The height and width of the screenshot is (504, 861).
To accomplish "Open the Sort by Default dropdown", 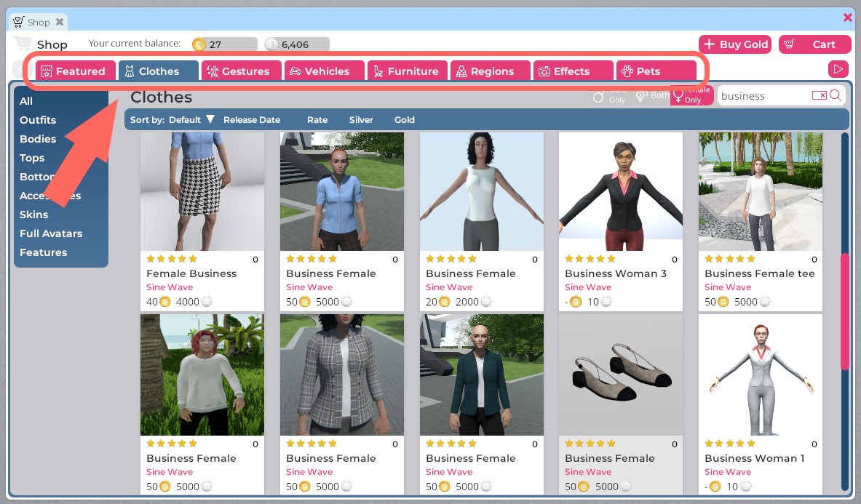I will [x=186, y=120].
